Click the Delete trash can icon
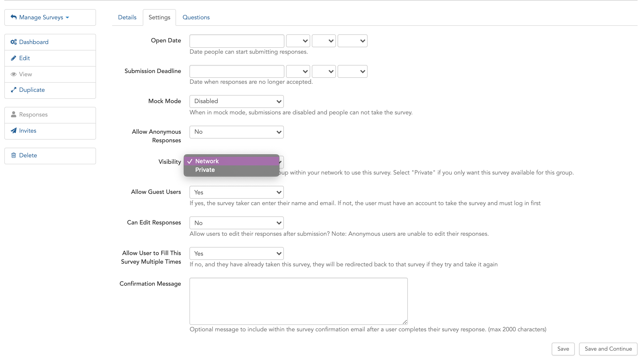The width and height of the screenshot is (644, 363). (x=14, y=155)
